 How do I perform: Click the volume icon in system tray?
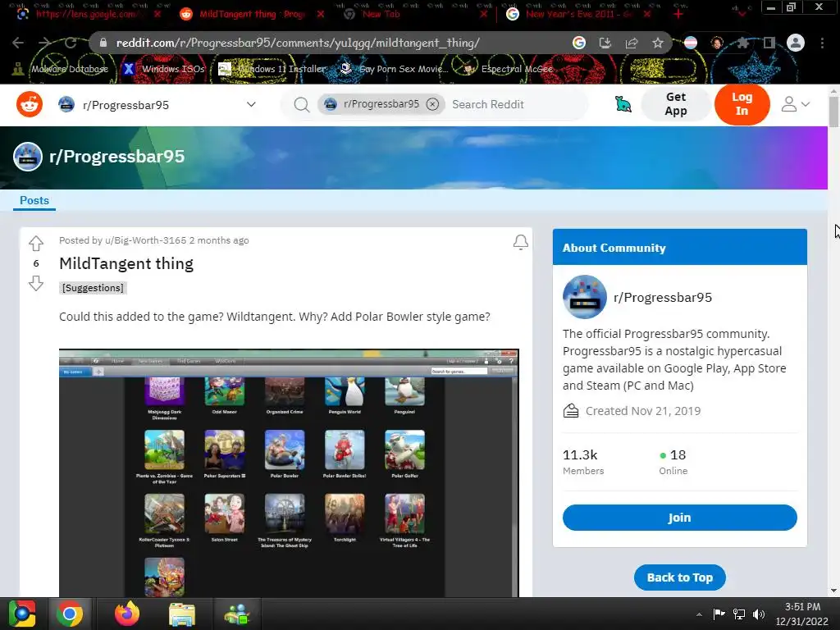pos(759,614)
